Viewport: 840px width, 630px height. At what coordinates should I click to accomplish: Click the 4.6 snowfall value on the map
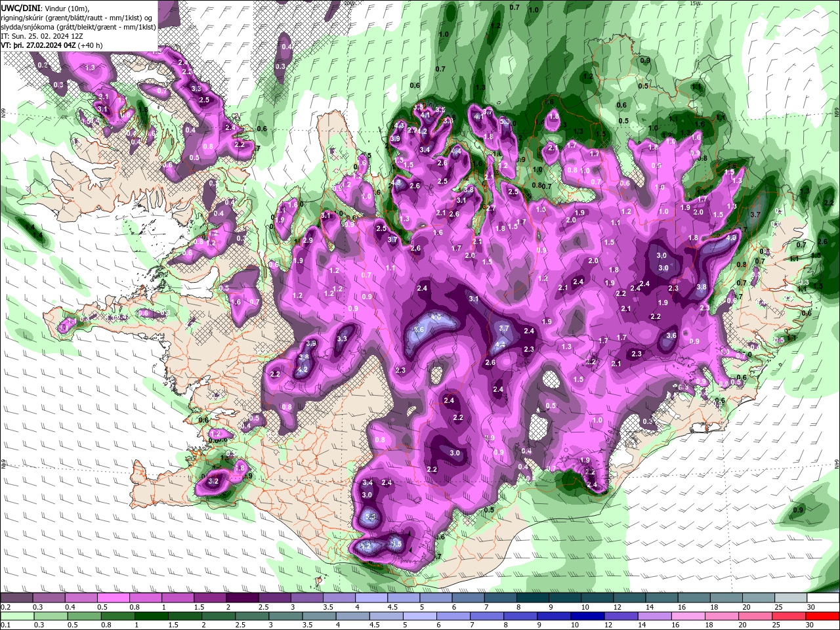click(x=436, y=316)
